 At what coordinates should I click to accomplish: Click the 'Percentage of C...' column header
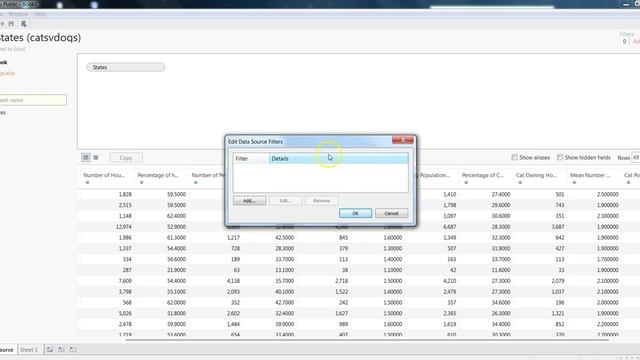click(x=482, y=175)
